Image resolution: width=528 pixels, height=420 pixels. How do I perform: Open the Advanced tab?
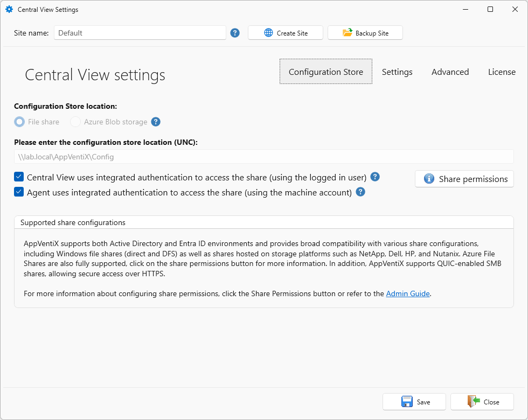point(450,72)
